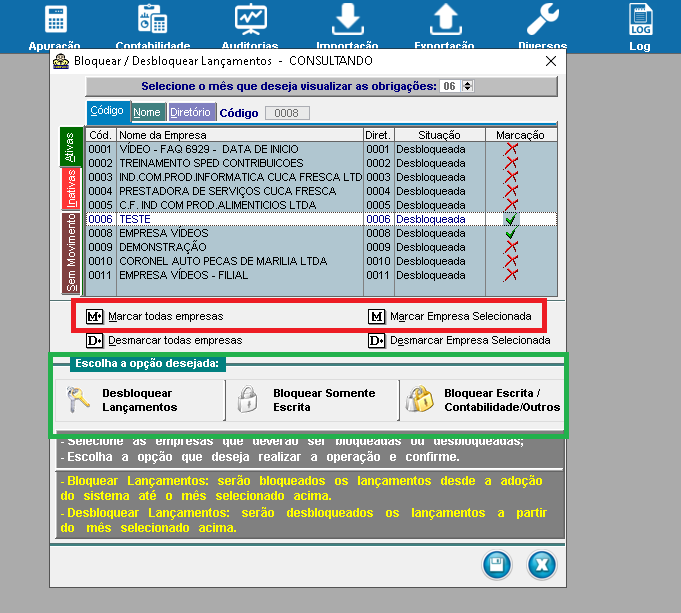The height and width of the screenshot is (613, 681).
Task: Toggle marking of TREINAMENTO SPED CONTRIBUICOES row
Action: [x=511, y=163]
